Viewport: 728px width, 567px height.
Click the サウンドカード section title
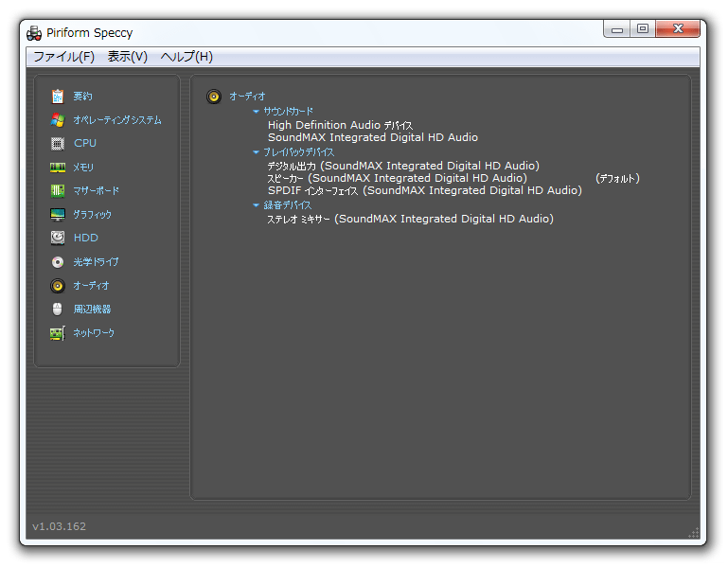289,112
